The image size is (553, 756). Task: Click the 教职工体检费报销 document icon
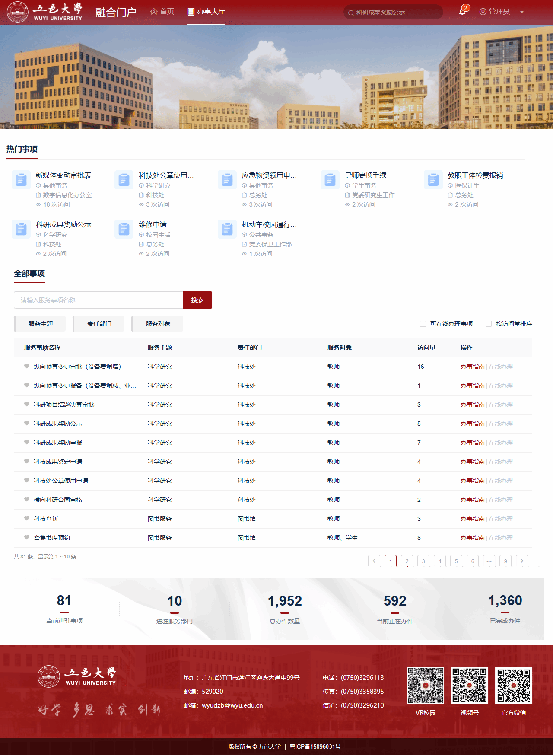pyautogui.click(x=433, y=179)
